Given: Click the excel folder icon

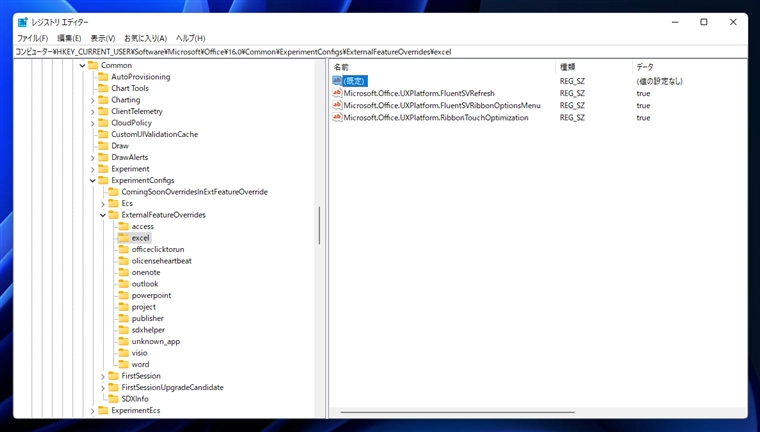Looking at the screenshot, I should coord(124,238).
